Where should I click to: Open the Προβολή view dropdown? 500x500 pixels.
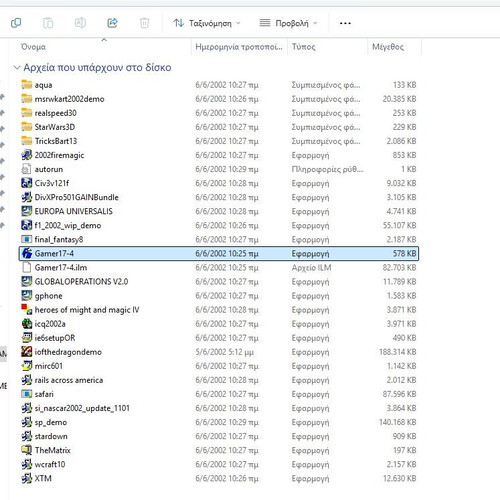tap(289, 23)
